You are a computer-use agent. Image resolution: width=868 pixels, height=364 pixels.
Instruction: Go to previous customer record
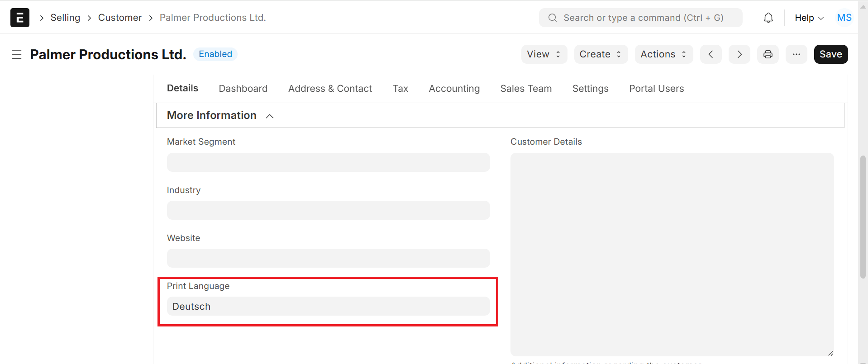pyautogui.click(x=711, y=54)
